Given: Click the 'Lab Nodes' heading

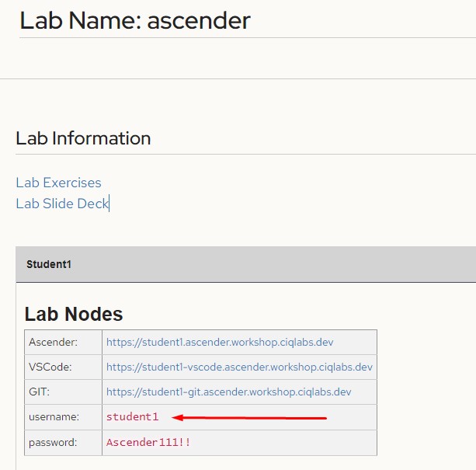Looking at the screenshot, I should pyautogui.click(x=74, y=314).
